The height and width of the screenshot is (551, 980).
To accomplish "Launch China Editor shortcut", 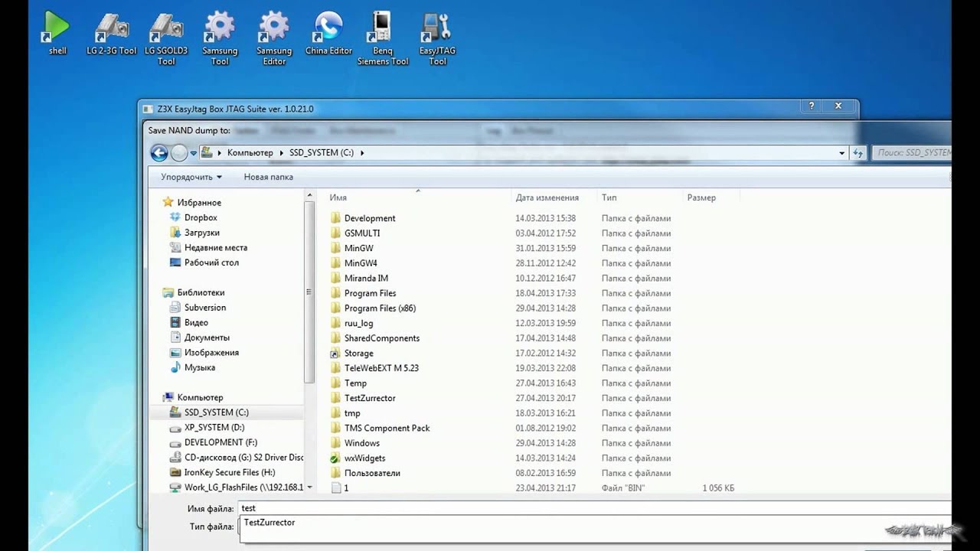I will coord(328,33).
